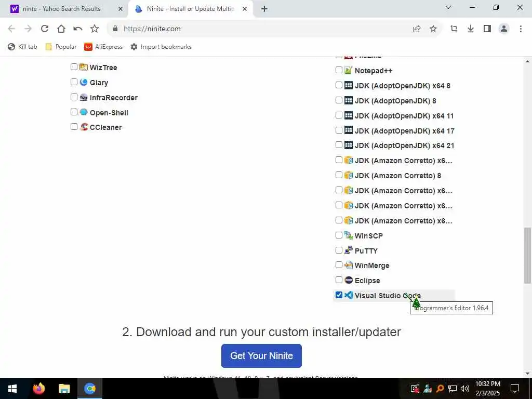Image resolution: width=532 pixels, height=399 pixels.
Task: Click the PuTTY label text
Action: tap(366, 251)
